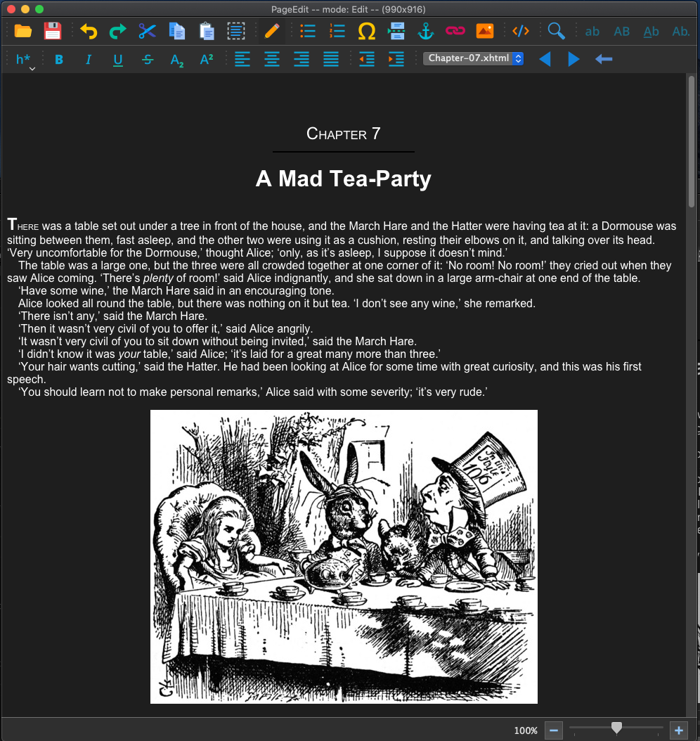Open the Inspector with the code brackets icon
Viewport: 700px width, 741px height.
coord(521,31)
